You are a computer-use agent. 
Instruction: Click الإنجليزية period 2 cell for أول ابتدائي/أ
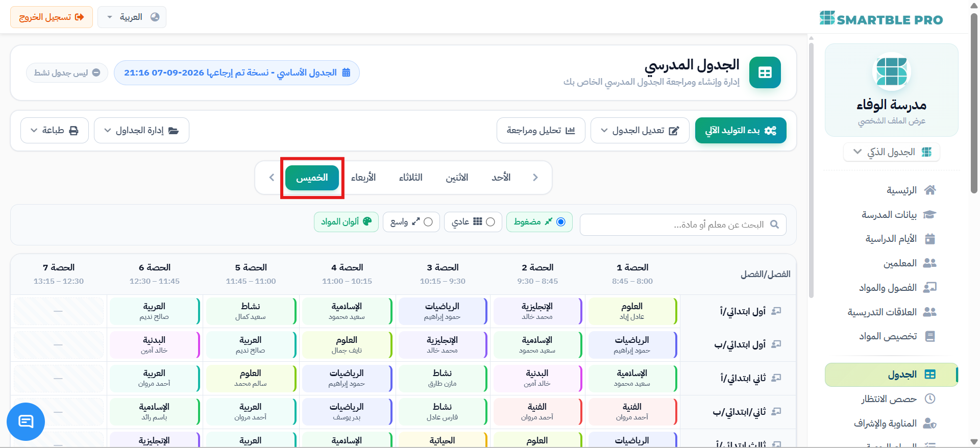[537, 311]
